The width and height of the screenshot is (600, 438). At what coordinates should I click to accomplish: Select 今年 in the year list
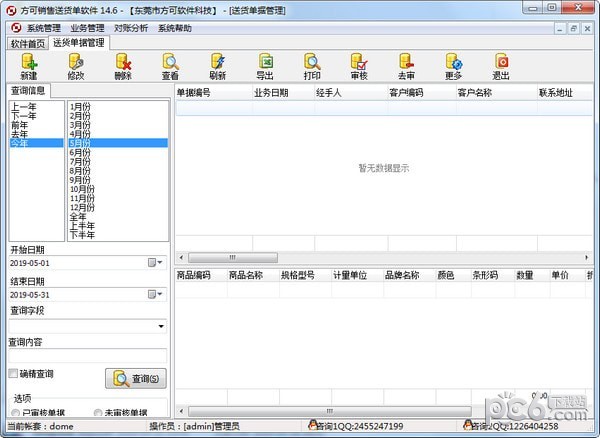click(36, 143)
